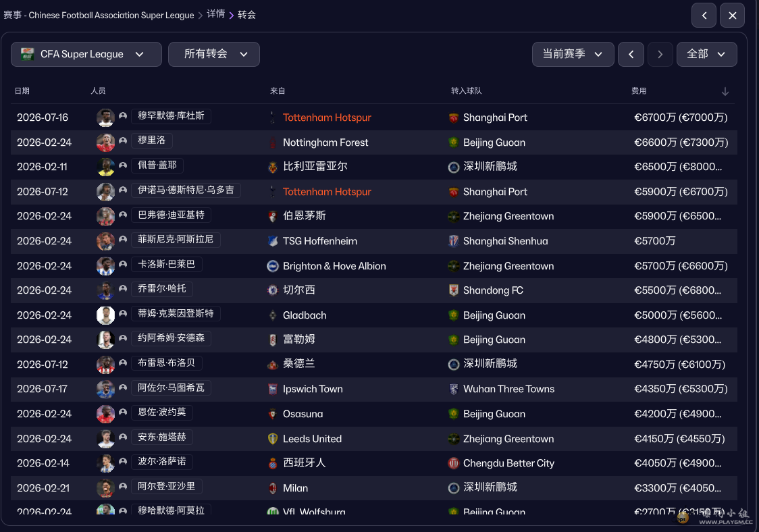Open player 约阿希姆·安德森
Screen dimensions: 759x532
[x=171, y=338]
